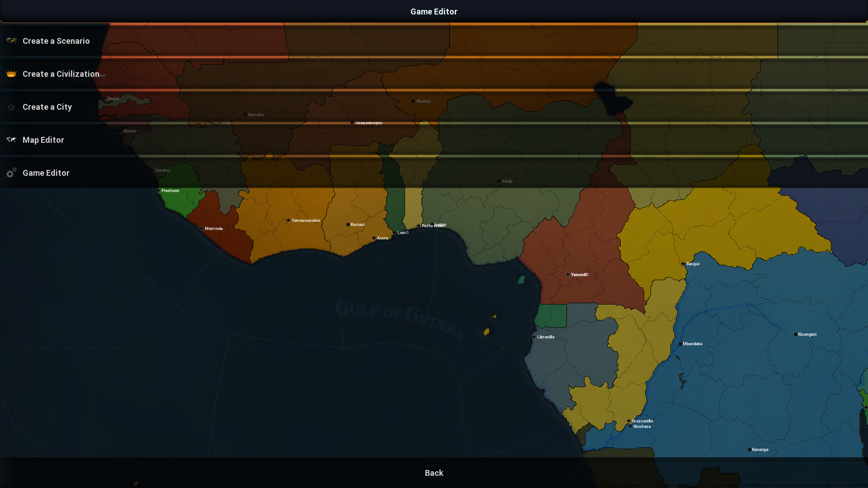Click the city dot at Mbandaka
Viewport: 868px width, 488px height.
click(x=680, y=344)
